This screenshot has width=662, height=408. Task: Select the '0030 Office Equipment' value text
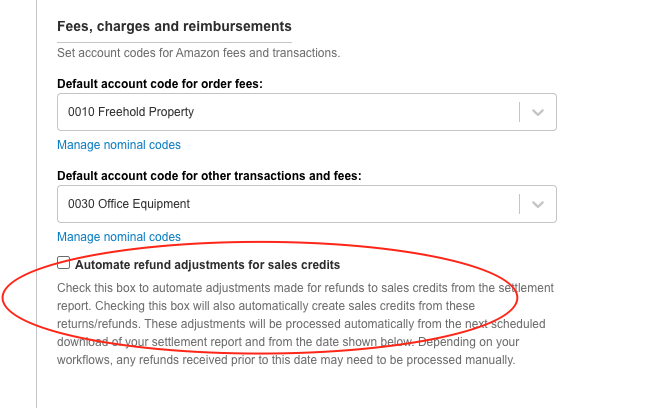129,205
